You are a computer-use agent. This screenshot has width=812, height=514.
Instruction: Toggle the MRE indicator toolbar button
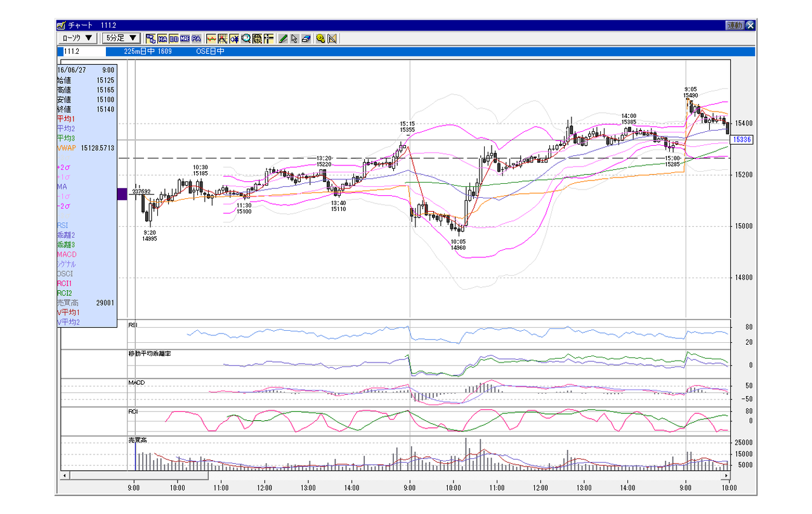pyautogui.click(x=185, y=38)
